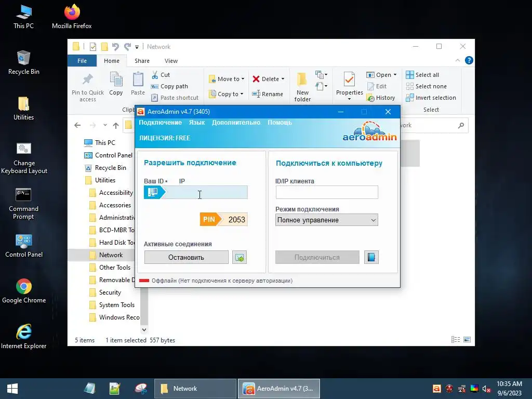Click the IP label next to Ваш ID
This screenshot has width=532, height=399.
pos(182,181)
